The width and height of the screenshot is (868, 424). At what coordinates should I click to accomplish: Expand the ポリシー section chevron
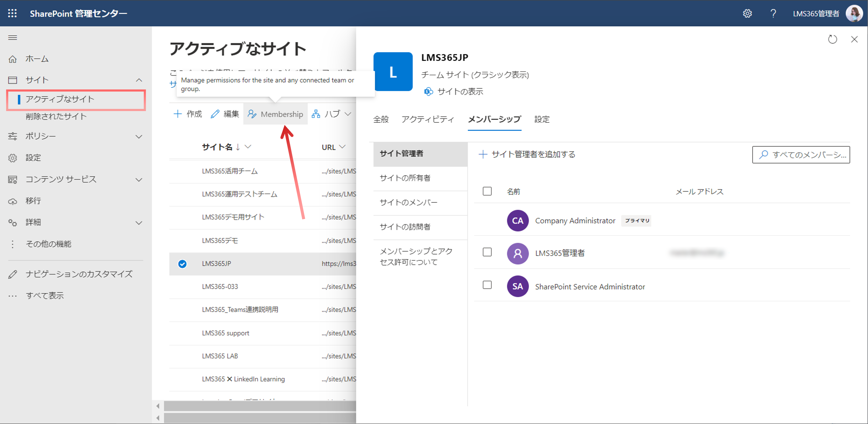pos(139,136)
